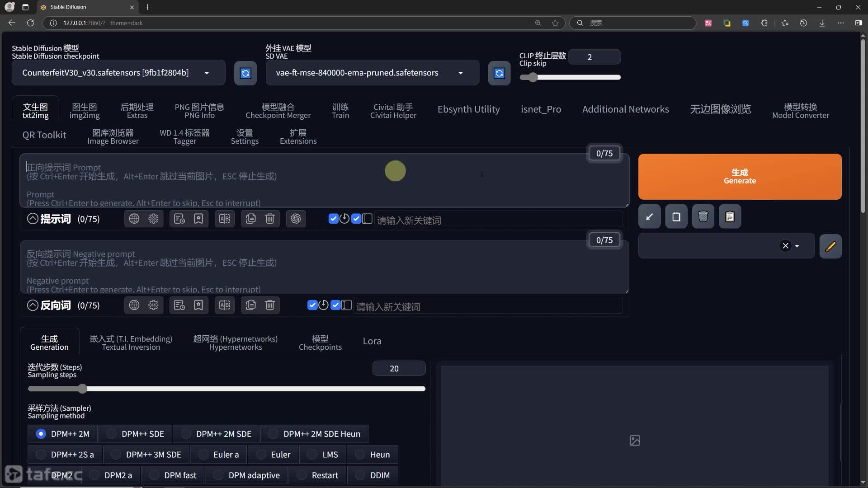This screenshot has height=488, width=868.
Task: Toggle second checkbox in 提示词 toolbar
Action: (356, 219)
